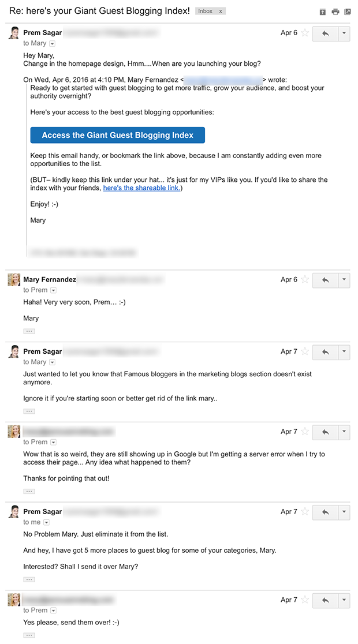Show trimmed content under "Yes please, send them over"

click(29, 635)
